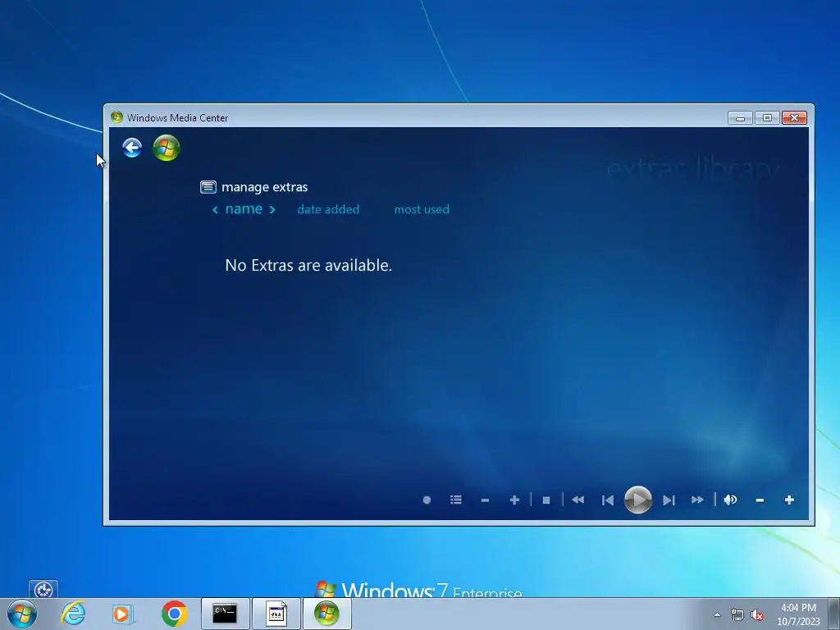Click the Windows Media Center title bar icon
The width and height of the screenshot is (840, 630).
click(116, 117)
